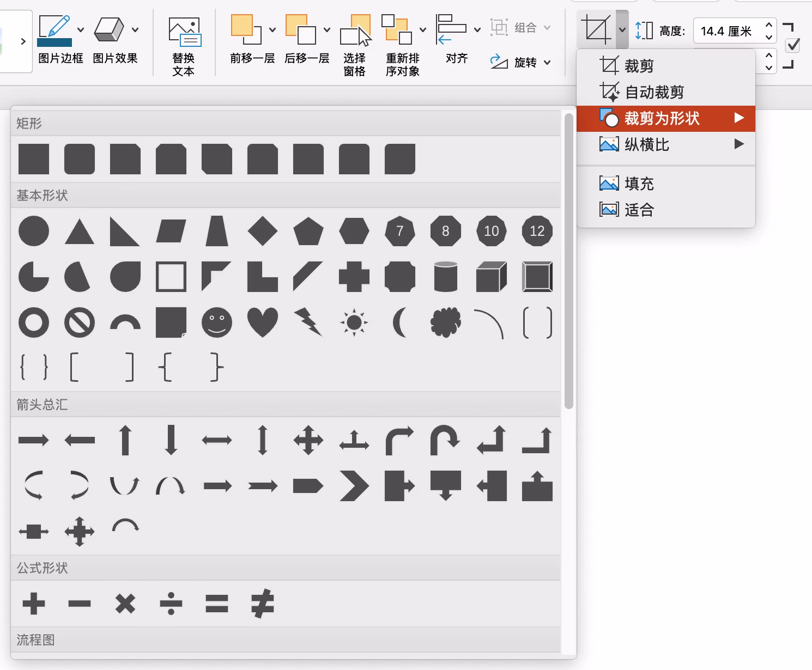Select the not-equal sign formula shape
The width and height of the screenshot is (812, 670).
pos(262,604)
